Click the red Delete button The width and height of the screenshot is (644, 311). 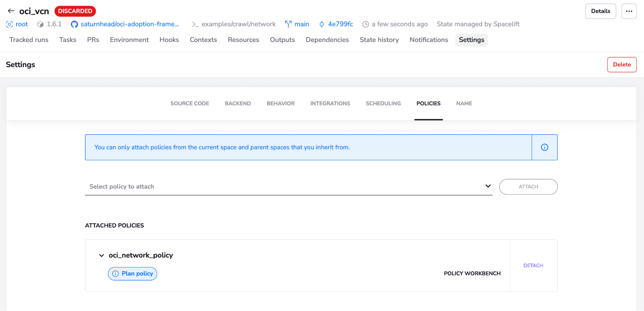point(622,65)
